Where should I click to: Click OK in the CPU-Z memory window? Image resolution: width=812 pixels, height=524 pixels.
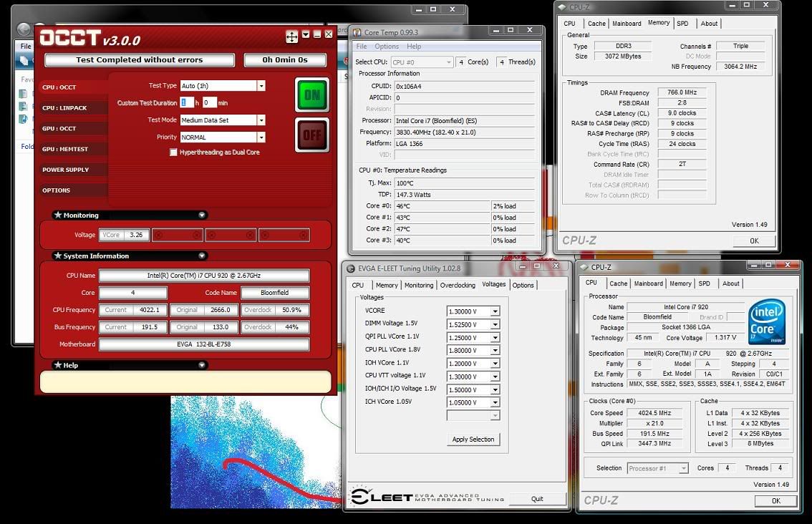pyautogui.click(x=754, y=241)
